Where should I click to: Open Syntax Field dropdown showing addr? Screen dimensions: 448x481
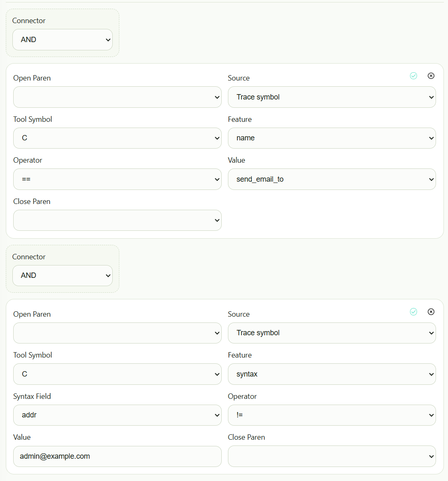coord(117,415)
